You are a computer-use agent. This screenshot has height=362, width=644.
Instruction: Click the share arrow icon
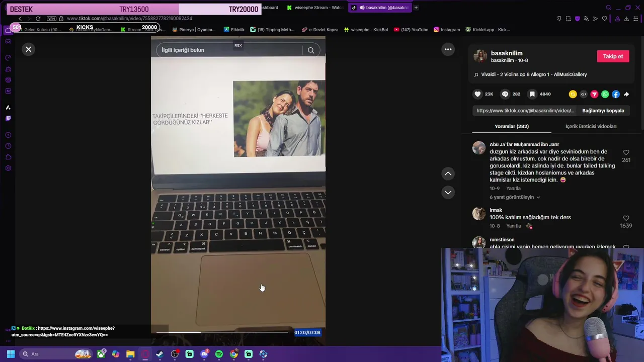[x=626, y=94]
